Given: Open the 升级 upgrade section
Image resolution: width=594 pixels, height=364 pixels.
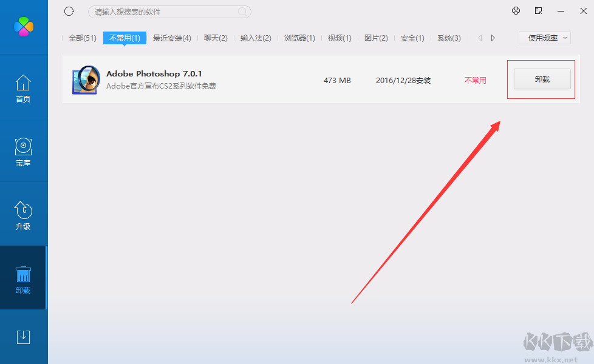Looking at the screenshot, I should [x=23, y=216].
